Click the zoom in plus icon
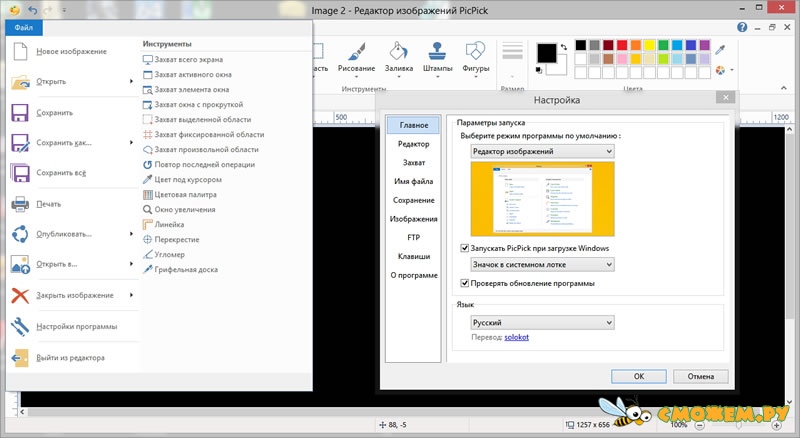800x438 pixels. pyautogui.click(x=777, y=425)
